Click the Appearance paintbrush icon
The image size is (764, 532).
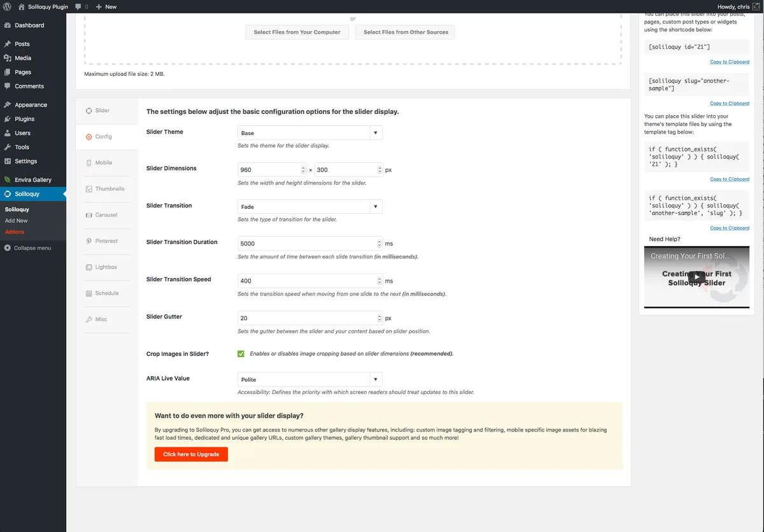tap(7, 105)
